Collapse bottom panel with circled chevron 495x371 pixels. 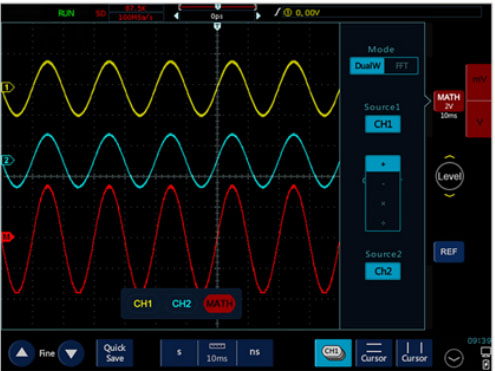pos(454,358)
